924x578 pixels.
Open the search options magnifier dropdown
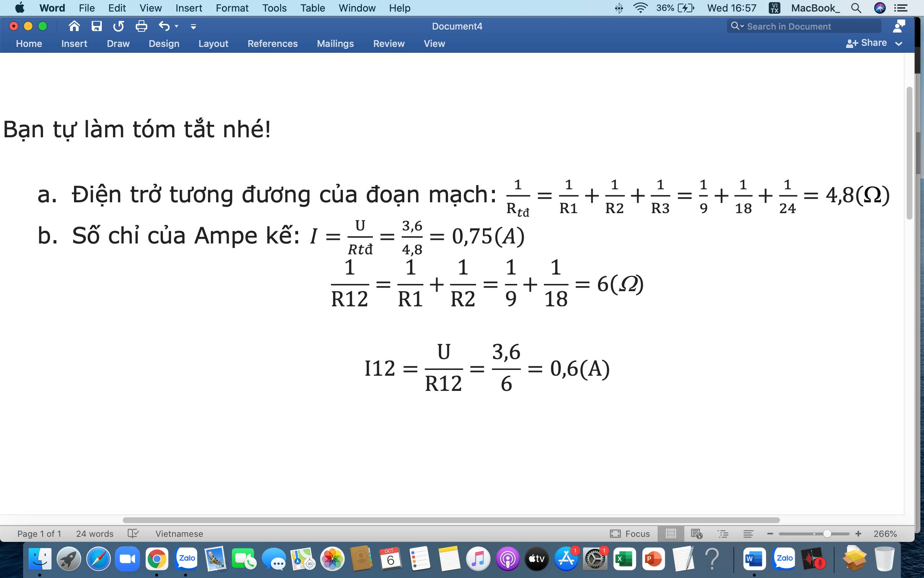737,26
